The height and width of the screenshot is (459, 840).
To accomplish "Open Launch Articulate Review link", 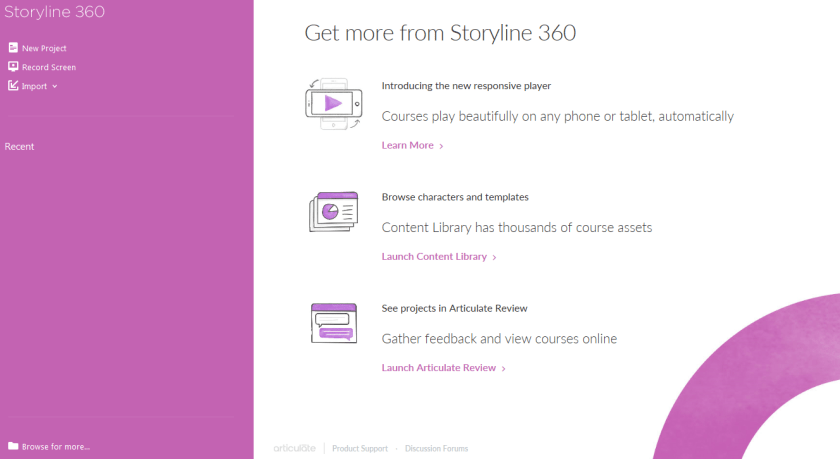I will tap(438, 367).
